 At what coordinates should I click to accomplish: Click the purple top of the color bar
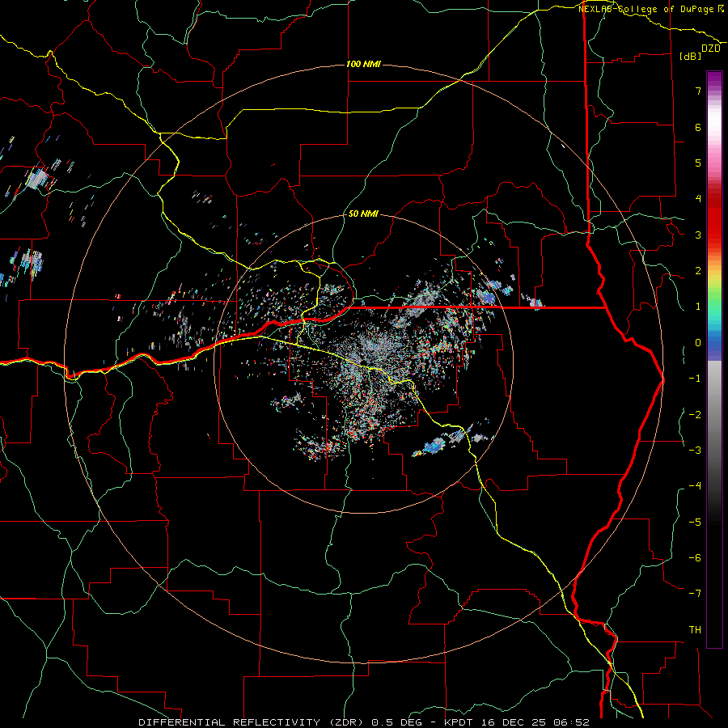714,80
